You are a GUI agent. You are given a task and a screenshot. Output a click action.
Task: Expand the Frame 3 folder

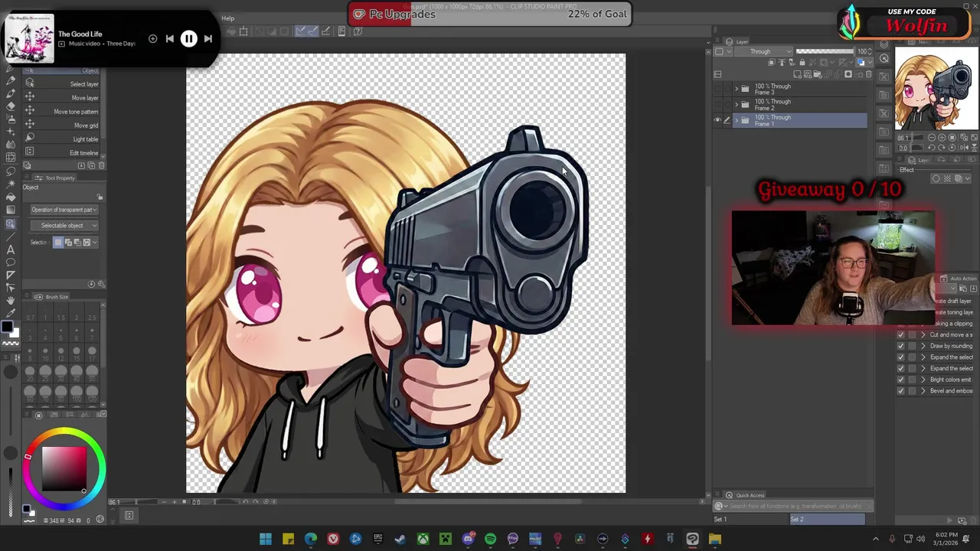[x=737, y=89]
